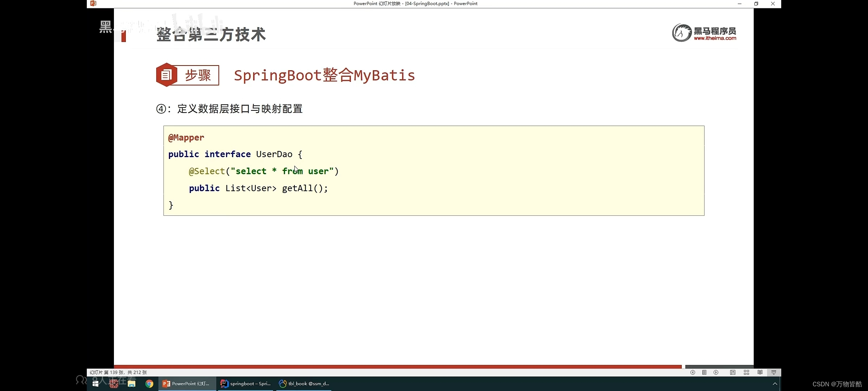Image resolution: width=868 pixels, height=391 pixels.
Task: Close the PowerPoint slideshow window
Action: pyautogui.click(x=773, y=4)
